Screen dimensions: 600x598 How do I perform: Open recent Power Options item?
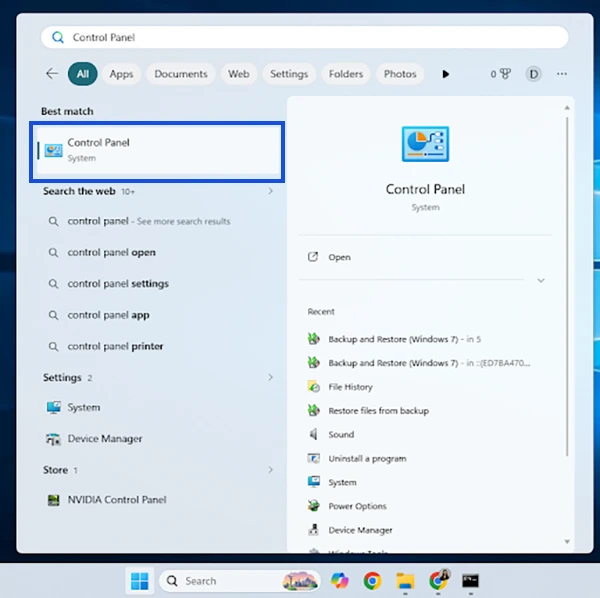[347, 506]
